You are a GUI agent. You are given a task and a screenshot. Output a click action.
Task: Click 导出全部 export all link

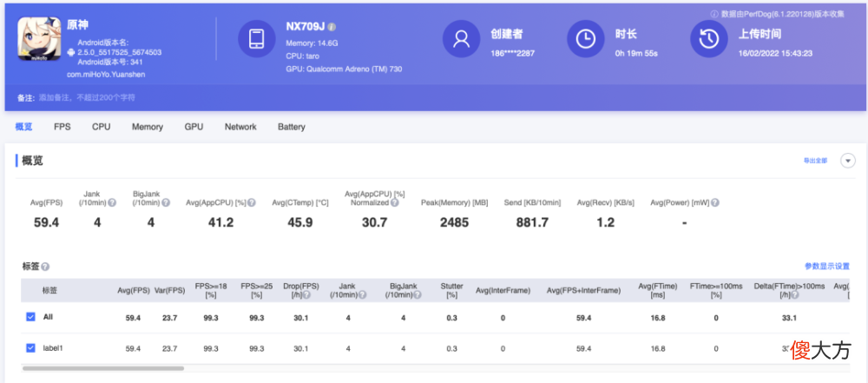[815, 161]
